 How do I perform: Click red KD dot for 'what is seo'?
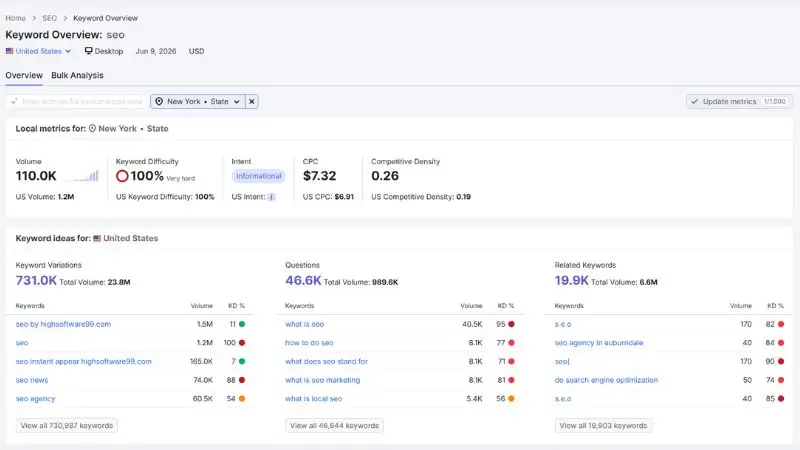tap(511, 324)
